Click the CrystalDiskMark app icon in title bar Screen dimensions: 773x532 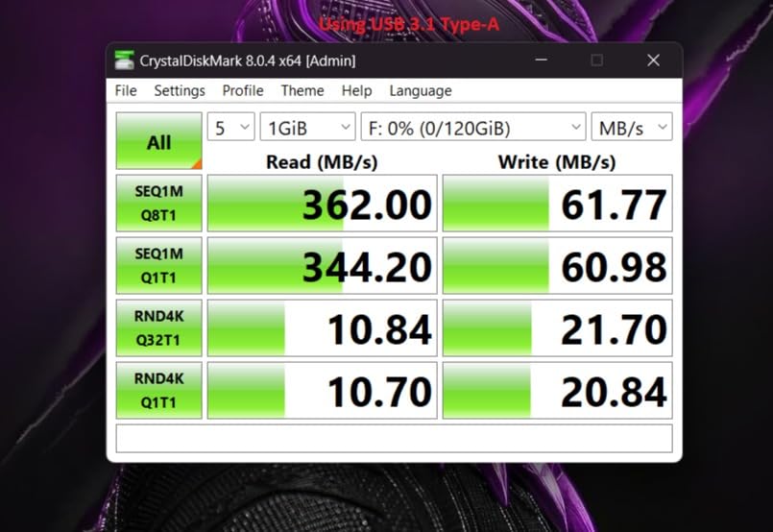124,60
